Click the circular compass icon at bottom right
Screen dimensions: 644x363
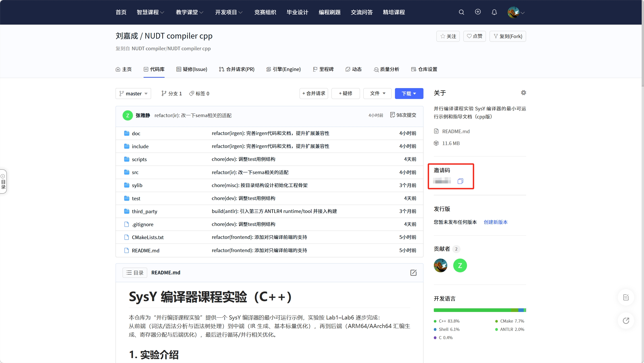click(x=626, y=321)
